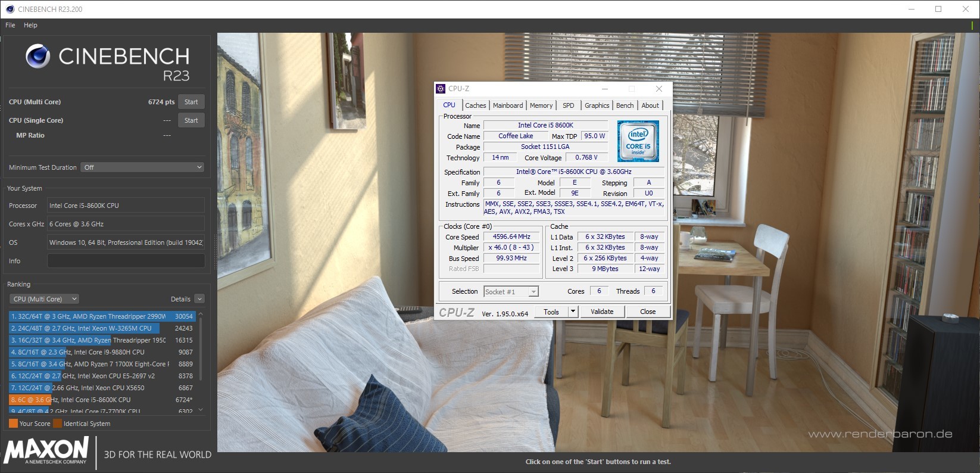The width and height of the screenshot is (980, 473).
Task: Click the Threads value 6 in CPU-Z
Action: click(x=653, y=291)
